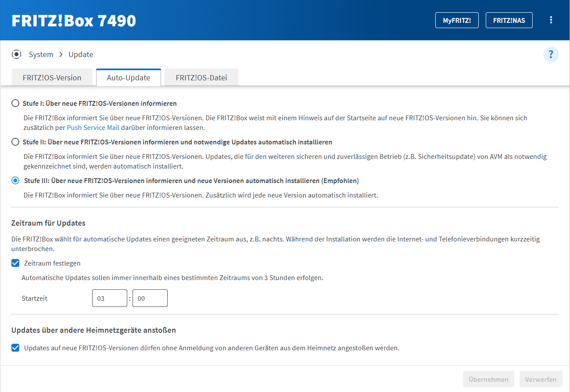Click the Zeitraum für Updates heading

[x=48, y=223]
